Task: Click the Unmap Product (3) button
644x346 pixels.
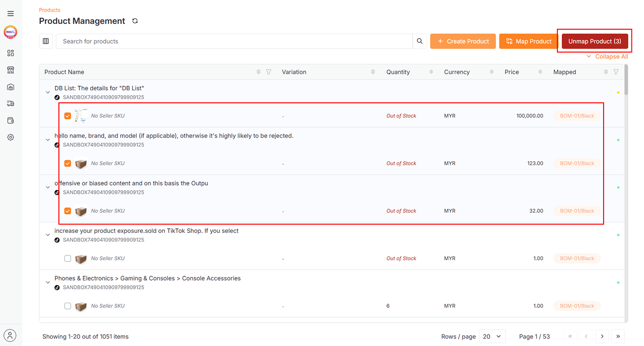Action: (x=594, y=41)
